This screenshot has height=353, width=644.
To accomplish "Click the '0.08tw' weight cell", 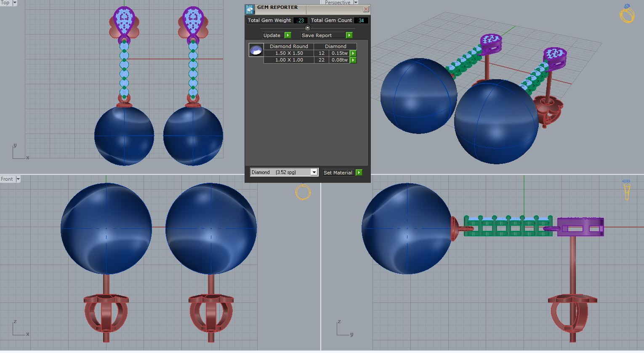I will tap(340, 60).
